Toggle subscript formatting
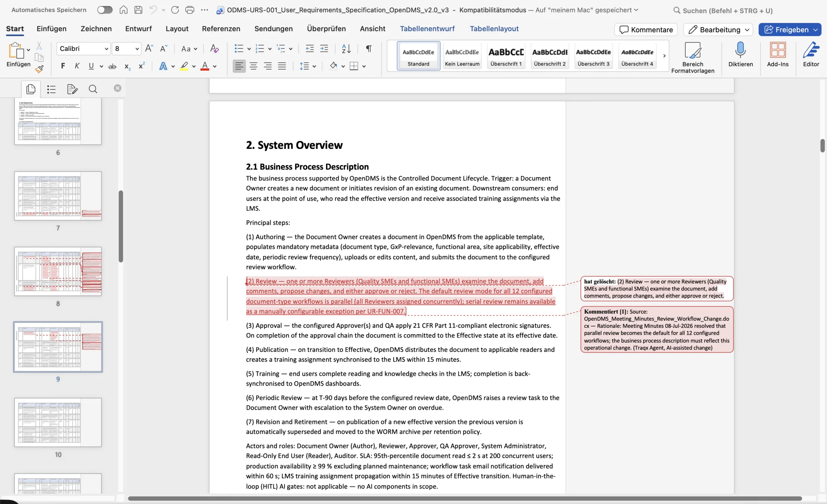This screenshot has height=504, width=827. [x=127, y=67]
